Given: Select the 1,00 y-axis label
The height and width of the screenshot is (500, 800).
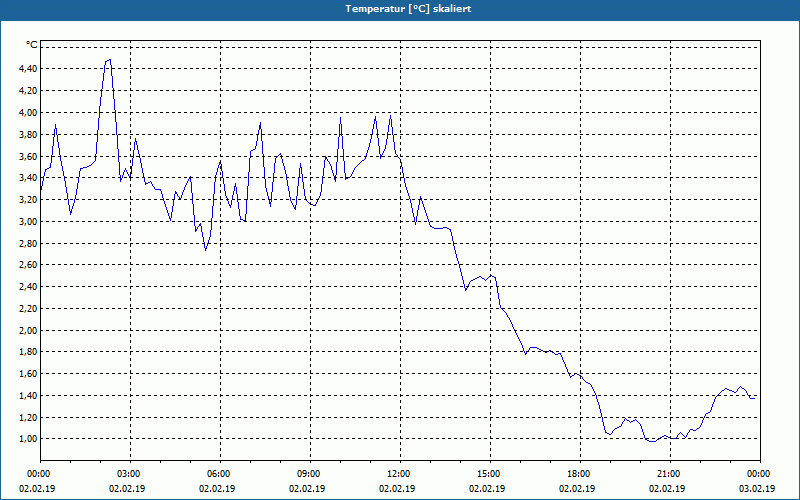Looking at the screenshot, I should tap(28, 439).
